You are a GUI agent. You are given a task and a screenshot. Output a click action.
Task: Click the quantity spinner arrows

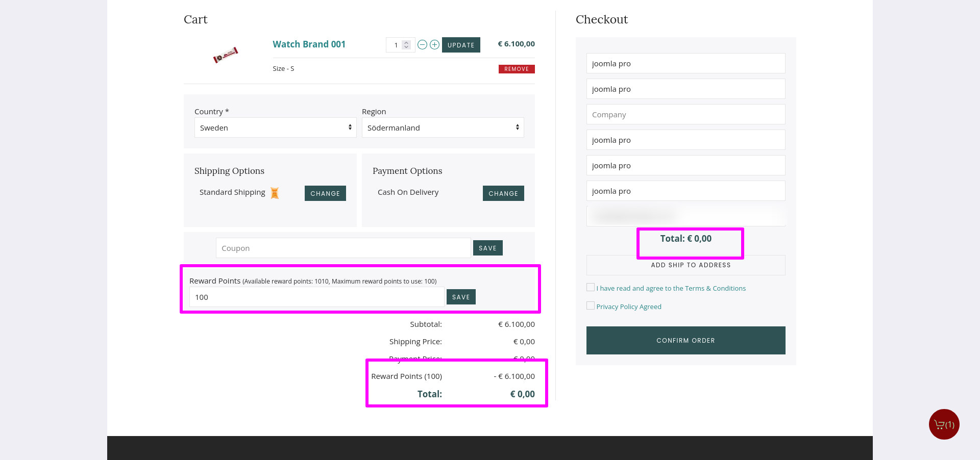pos(406,45)
